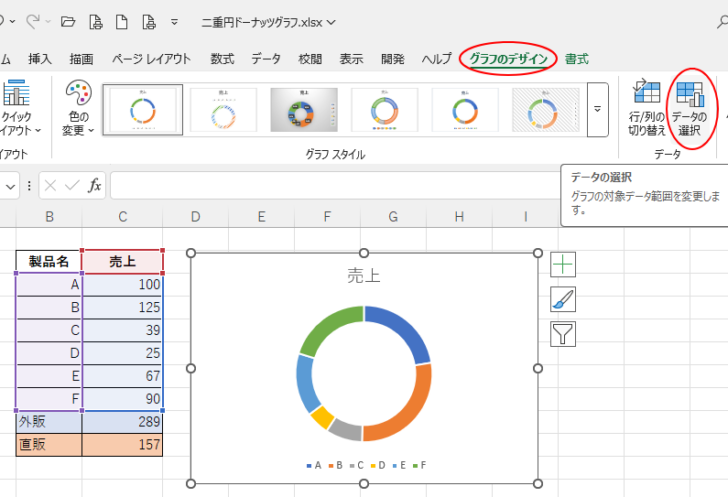Image resolution: width=728 pixels, height=497 pixels.
Task: Click the 直販 cell
Action: coord(49,445)
